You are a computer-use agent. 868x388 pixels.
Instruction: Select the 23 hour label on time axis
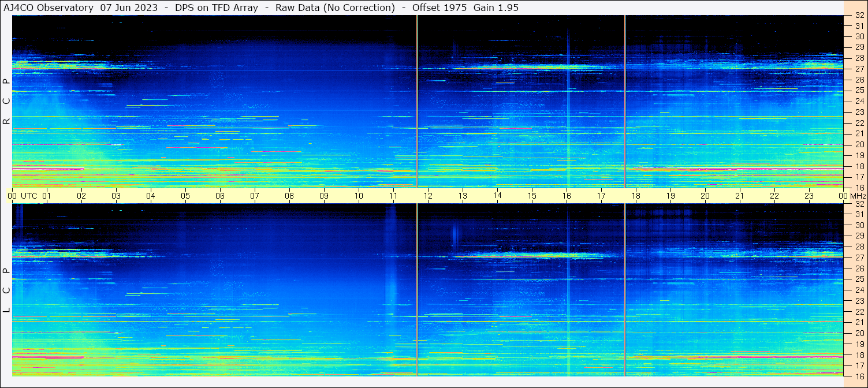[809, 196]
